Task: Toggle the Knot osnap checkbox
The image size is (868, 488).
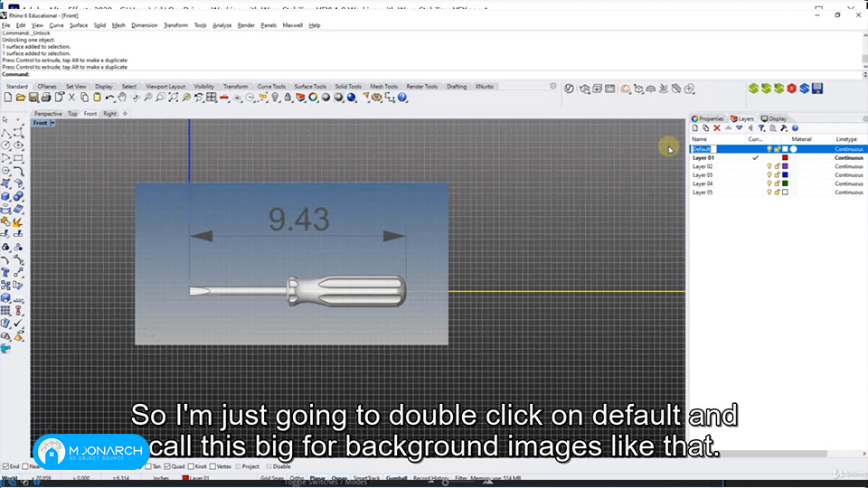Action: click(191, 466)
